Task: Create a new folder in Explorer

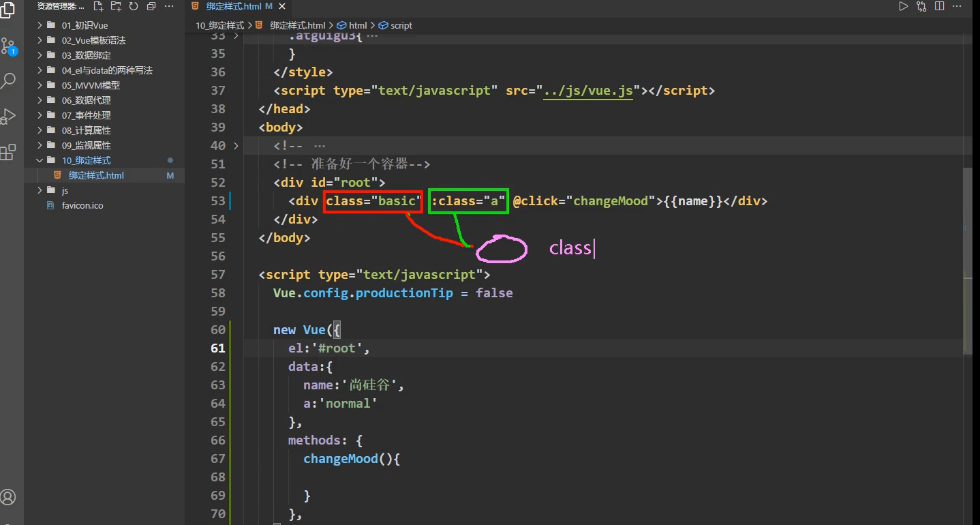Action: [116, 6]
